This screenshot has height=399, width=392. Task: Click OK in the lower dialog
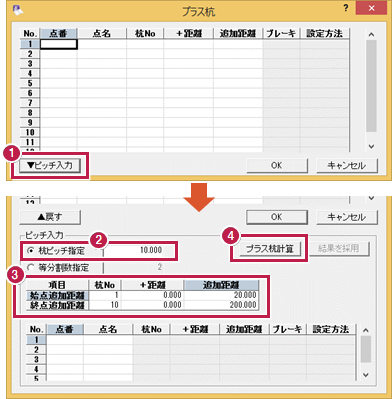(277, 217)
